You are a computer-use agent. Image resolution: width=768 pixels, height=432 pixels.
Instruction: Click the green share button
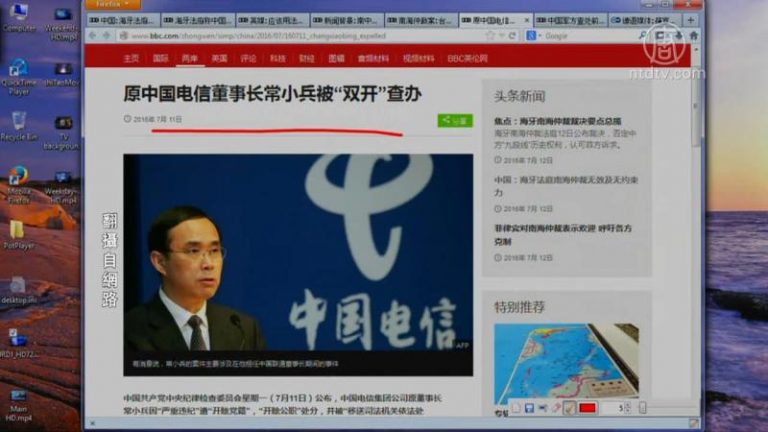[x=455, y=120]
